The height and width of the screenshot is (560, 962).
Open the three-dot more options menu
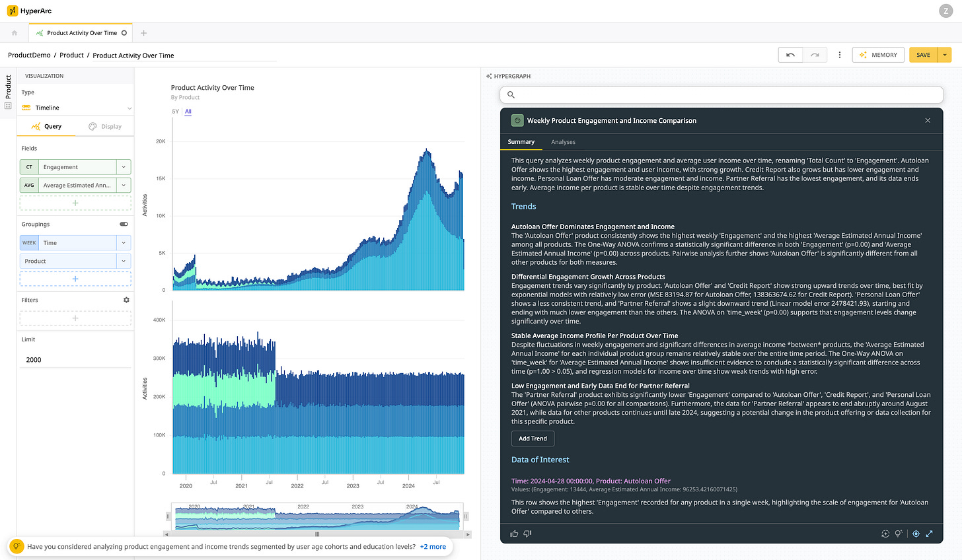pyautogui.click(x=840, y=55)
